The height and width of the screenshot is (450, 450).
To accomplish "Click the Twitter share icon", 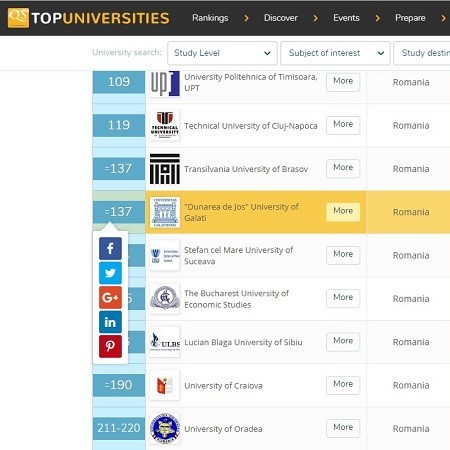I will (x=110, y=273).
